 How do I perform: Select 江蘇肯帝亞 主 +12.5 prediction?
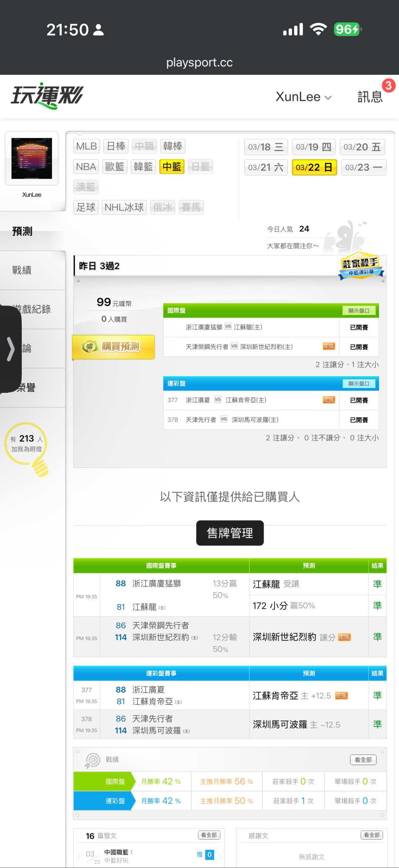[x=309, y=695]
